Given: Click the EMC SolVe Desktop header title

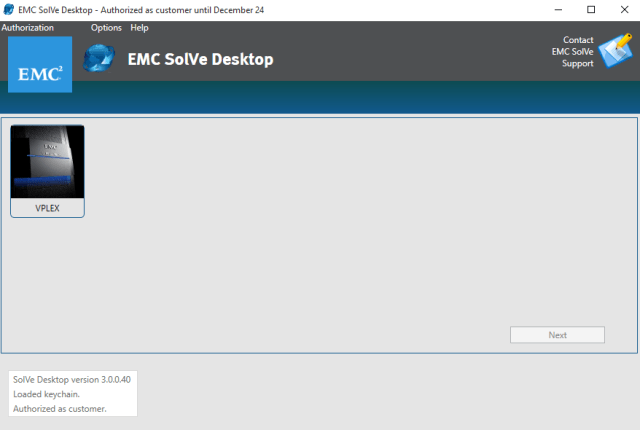Looking at the screenshot, I should click(x=200, y=60).
